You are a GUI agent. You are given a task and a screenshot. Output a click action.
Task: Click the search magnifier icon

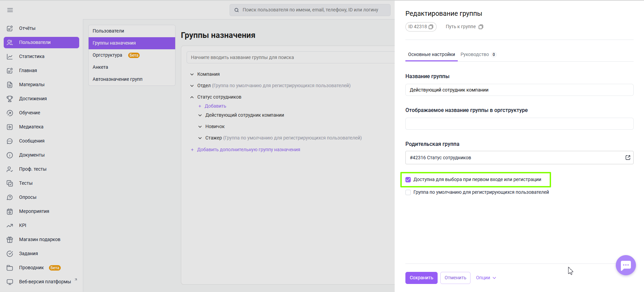coord(237,10)
